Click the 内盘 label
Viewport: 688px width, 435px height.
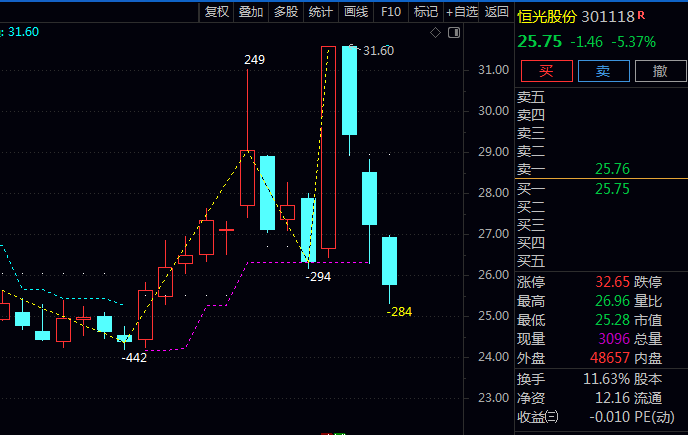pos(648,358)
